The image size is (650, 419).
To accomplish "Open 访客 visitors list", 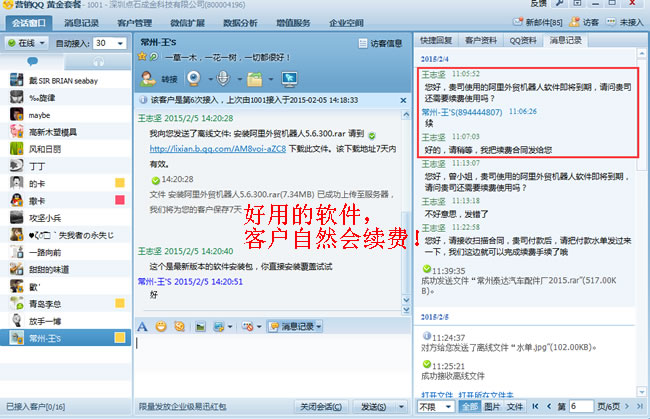I will tap(584, 22).
